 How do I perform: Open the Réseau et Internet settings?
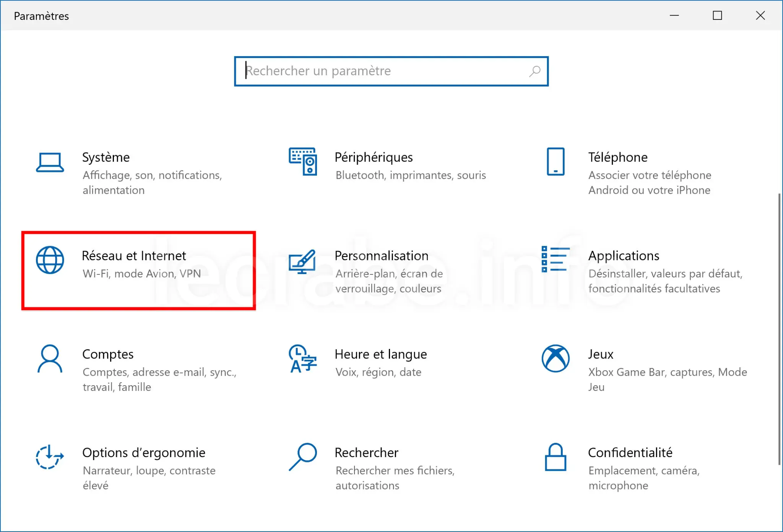pyautogui.click(x=134, y=255)
